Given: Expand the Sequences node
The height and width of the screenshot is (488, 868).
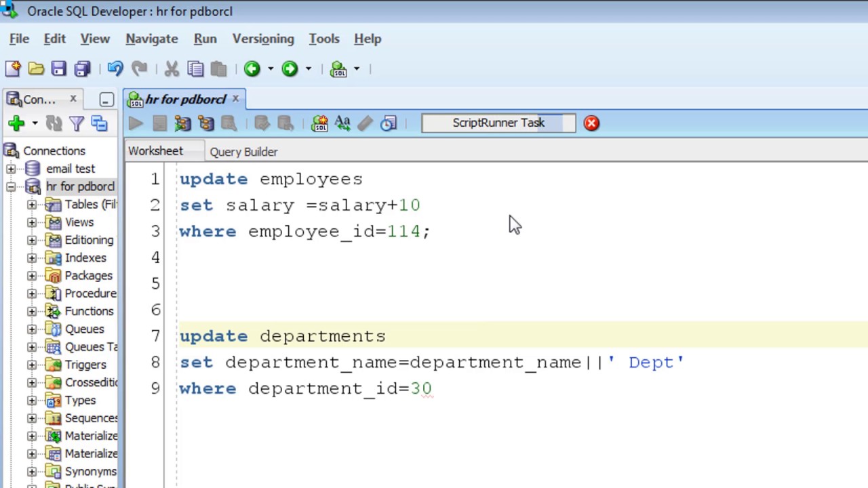Looking at the screenshot, I should (x=32, y=418).
